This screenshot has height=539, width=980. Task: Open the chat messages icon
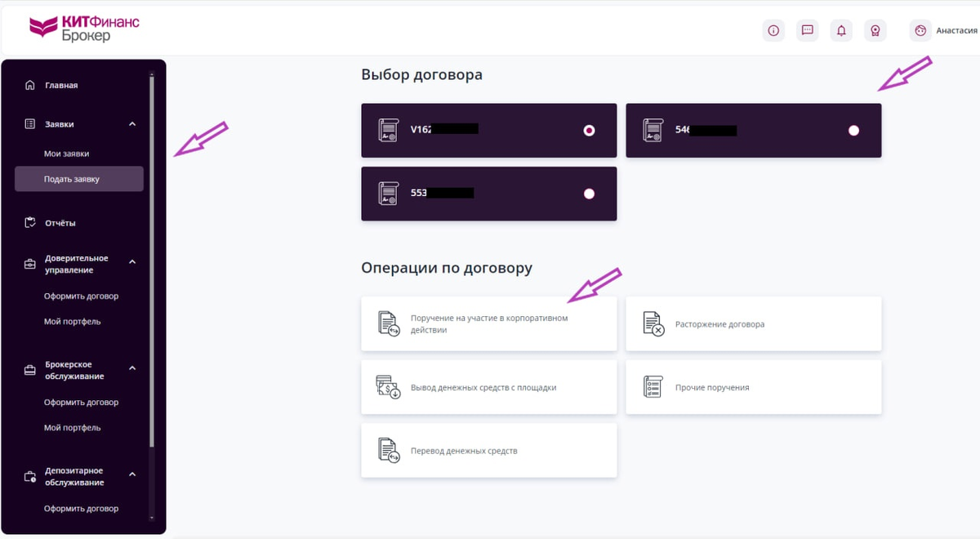tap(807, 31)
